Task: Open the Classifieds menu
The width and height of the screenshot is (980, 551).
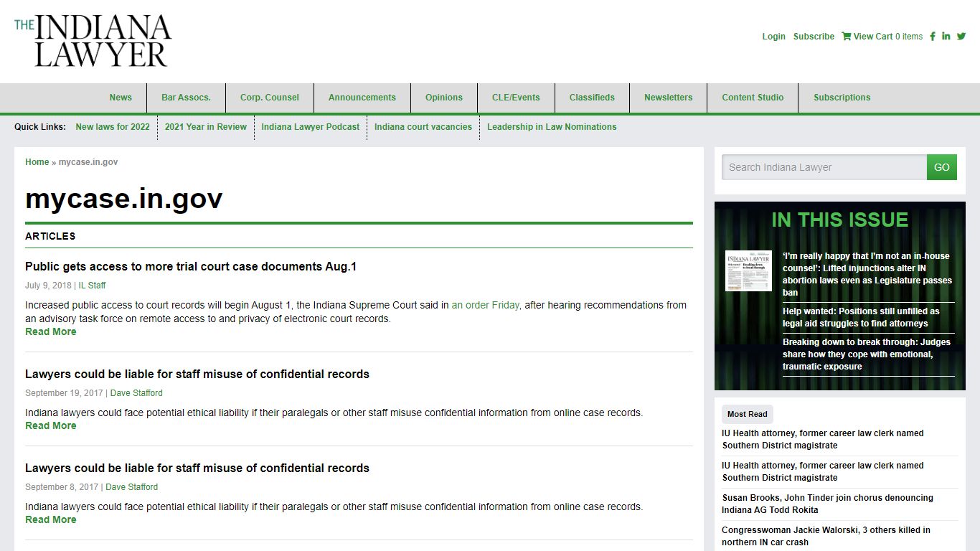Action: coord(592,98)
